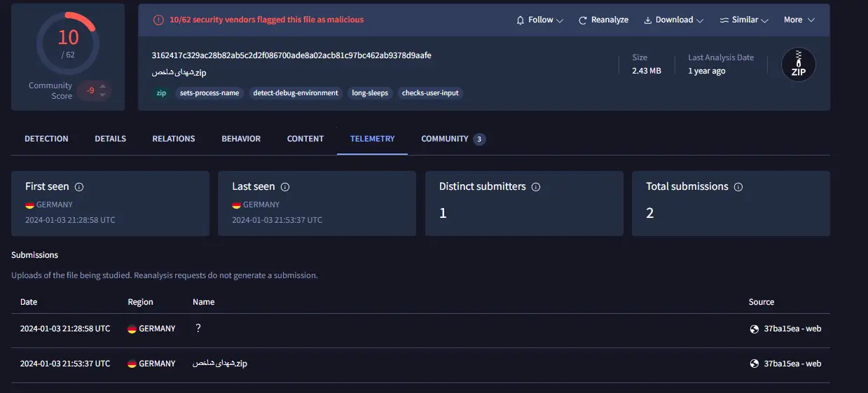
Task: Click the Distinct submitters info icon
Action: click(x=536, y=187)
